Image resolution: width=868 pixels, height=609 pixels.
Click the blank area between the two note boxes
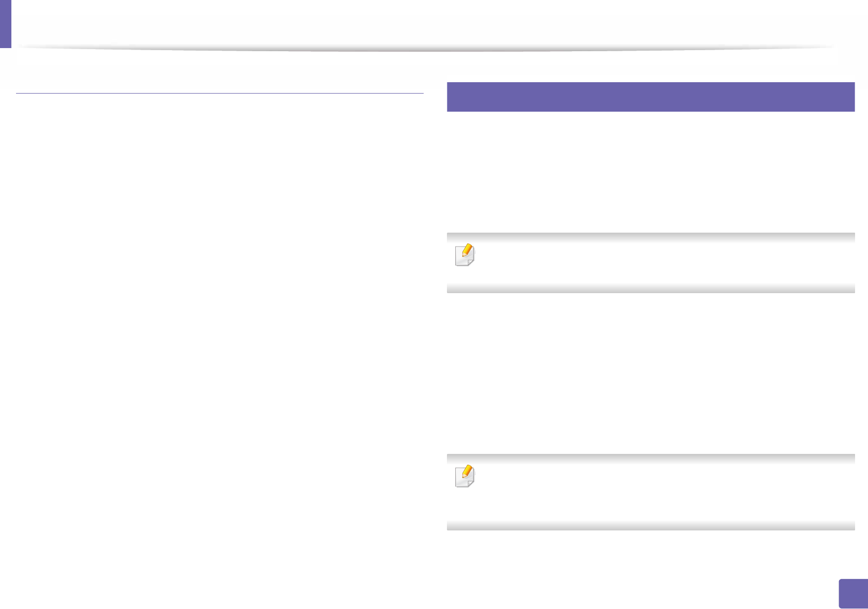(650, 372)
